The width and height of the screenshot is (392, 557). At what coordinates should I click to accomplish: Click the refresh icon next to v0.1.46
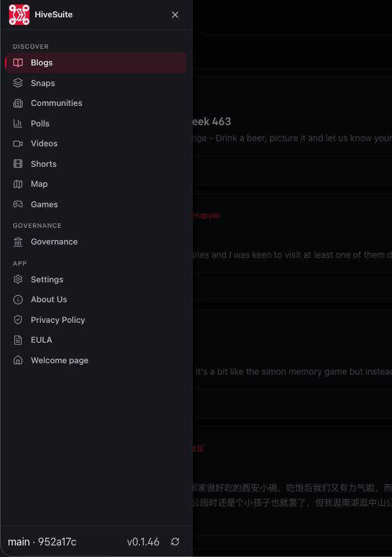pyautogui.click(x=175, y=542)
